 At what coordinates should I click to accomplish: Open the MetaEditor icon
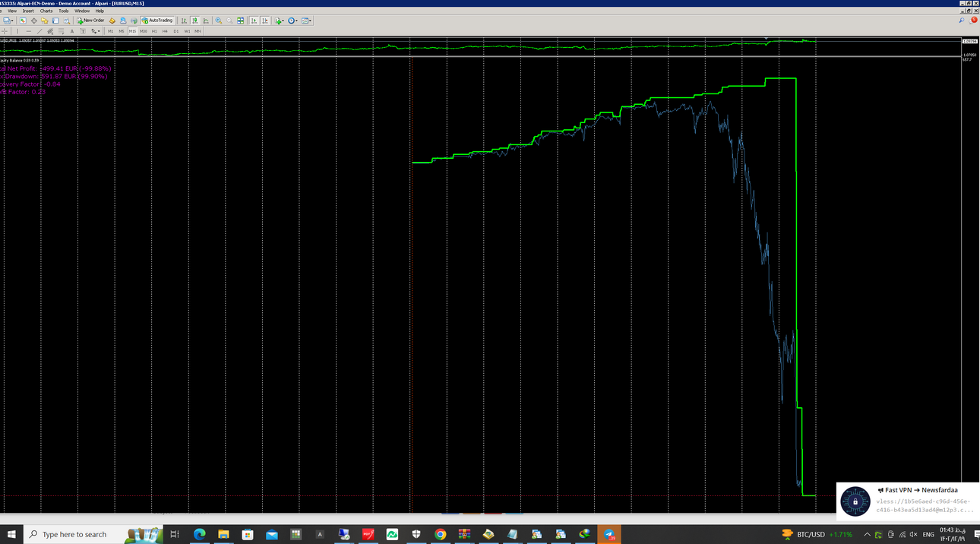tap(112, 21)
